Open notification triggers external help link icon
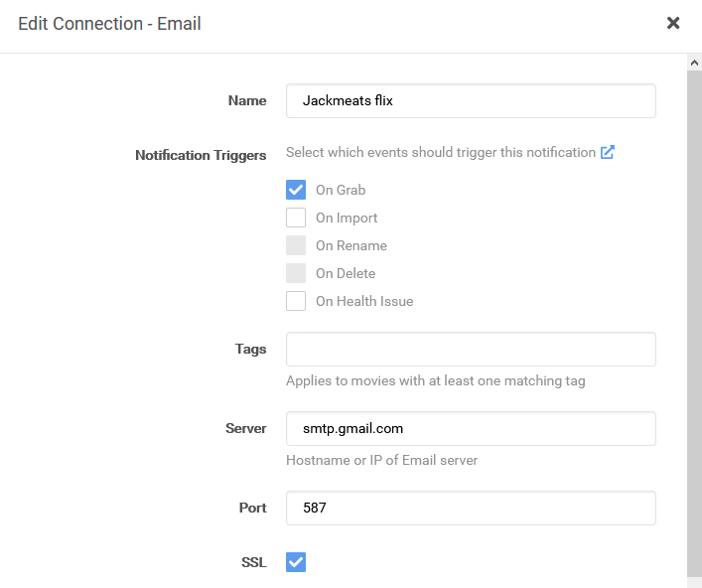The image size is (702, 588). click(x=608, y=152)
